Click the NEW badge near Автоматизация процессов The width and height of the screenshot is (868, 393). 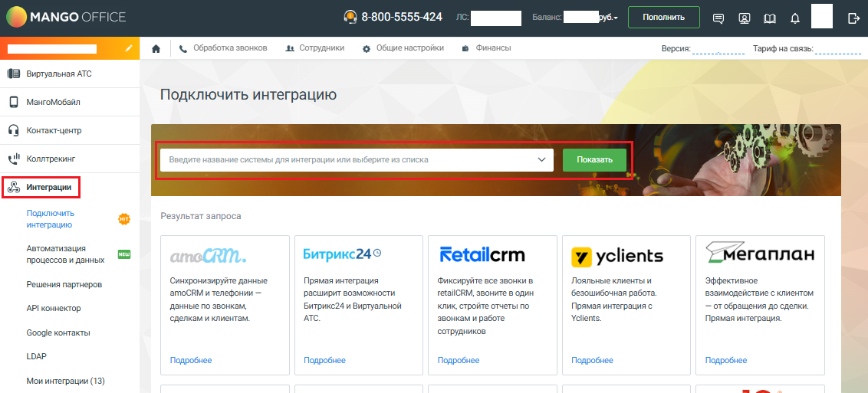pyautogui.click(x=124, y=254)
